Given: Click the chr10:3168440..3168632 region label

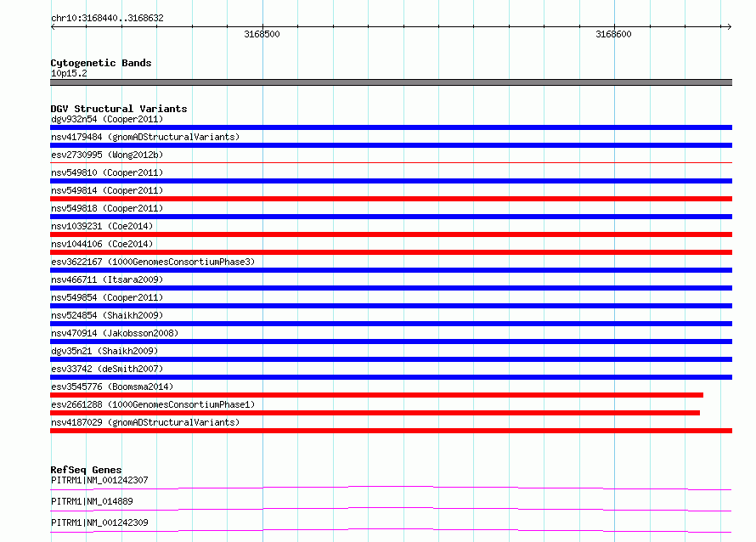Looking at the screenshot, I should point(107,18).
